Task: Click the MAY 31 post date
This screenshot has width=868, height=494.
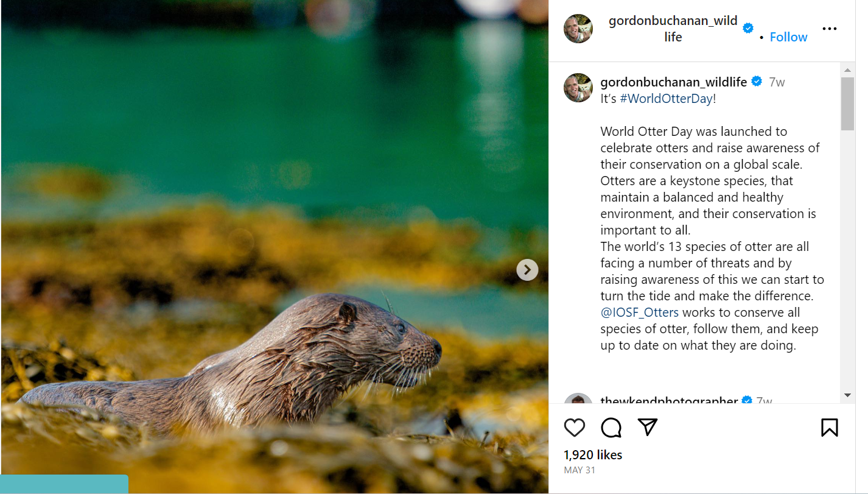Action: point(579,470)
